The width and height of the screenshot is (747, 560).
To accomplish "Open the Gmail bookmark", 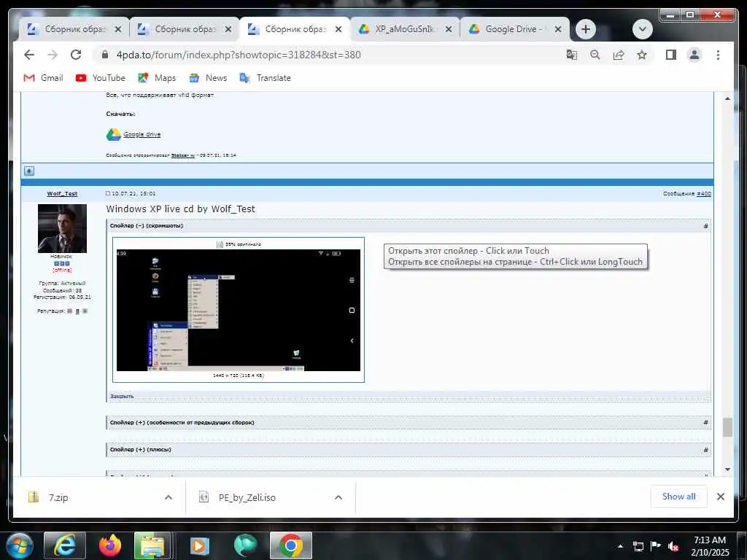I will pos(43,77).
